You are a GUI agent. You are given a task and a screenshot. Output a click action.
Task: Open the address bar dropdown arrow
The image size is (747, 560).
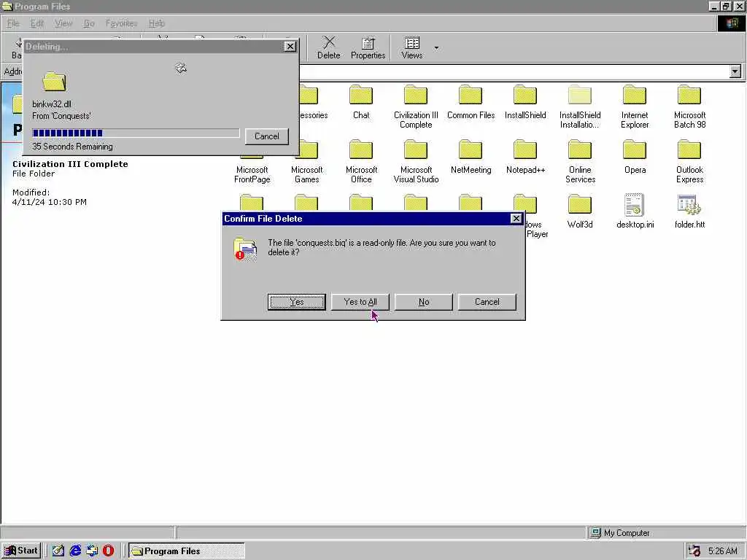[x=735, y=71]
